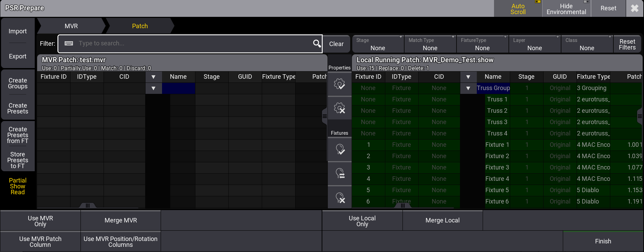Clear the filter text
The image size is (644, 252).
(x=336, y=44)
